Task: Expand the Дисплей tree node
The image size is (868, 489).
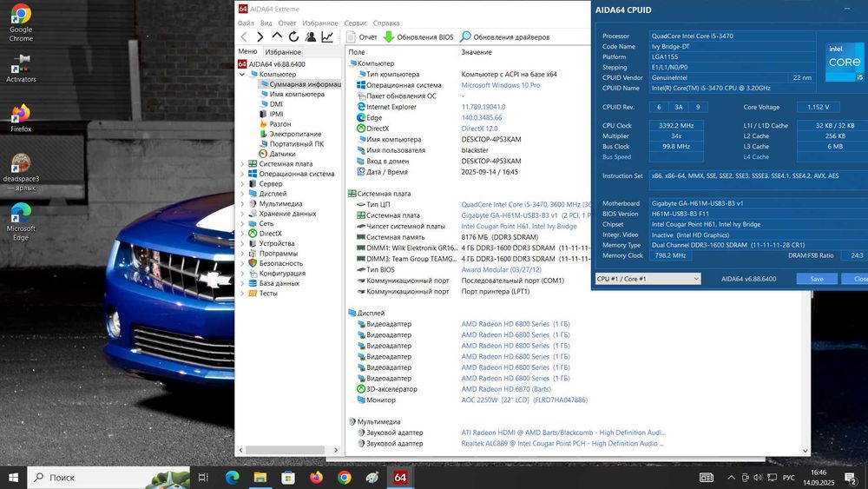Action: [x=242, y=194]
